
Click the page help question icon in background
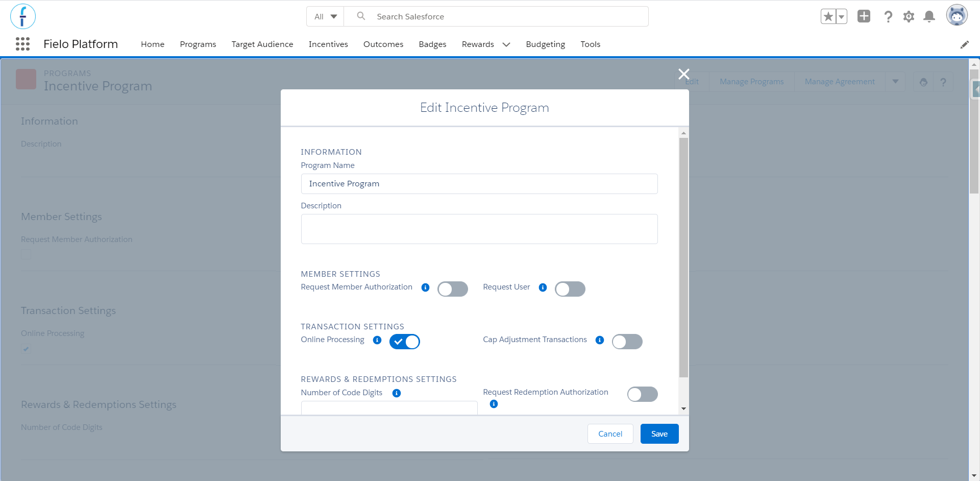(x=943, y=82)
